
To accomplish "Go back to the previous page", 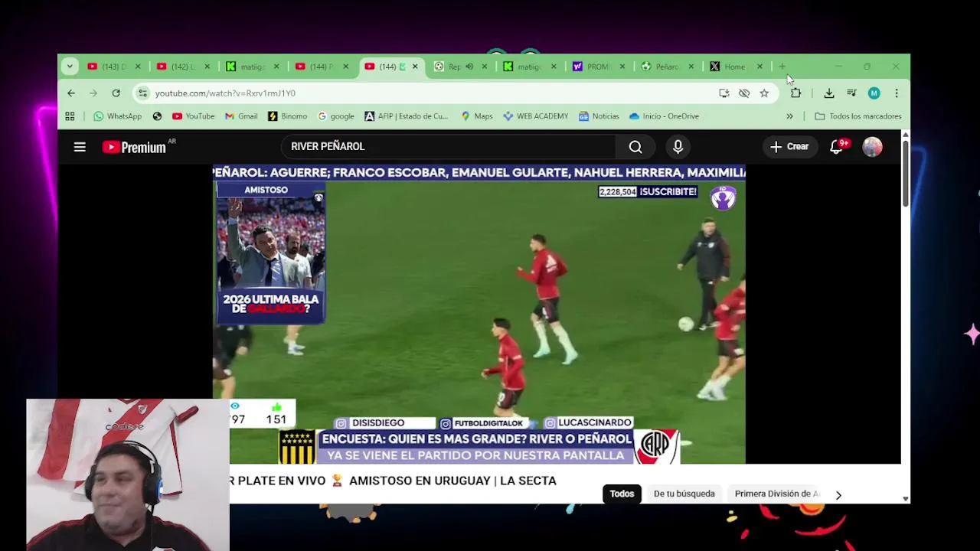I will 71,93.
